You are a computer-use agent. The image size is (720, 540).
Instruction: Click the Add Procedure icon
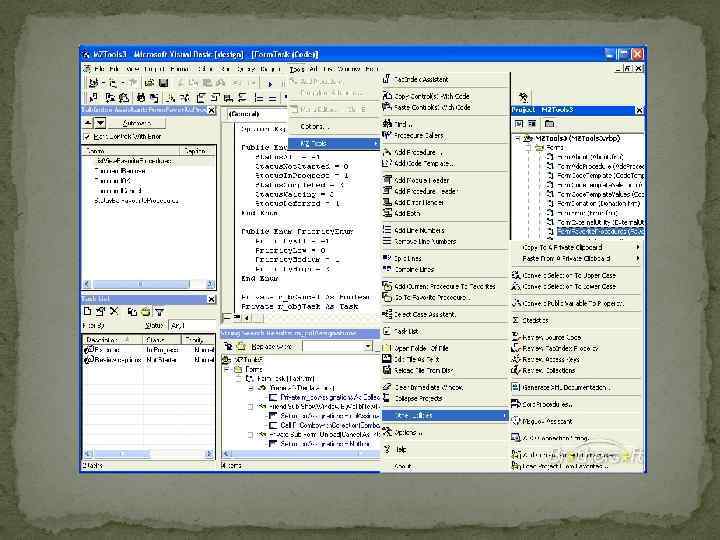coord(387,152)
